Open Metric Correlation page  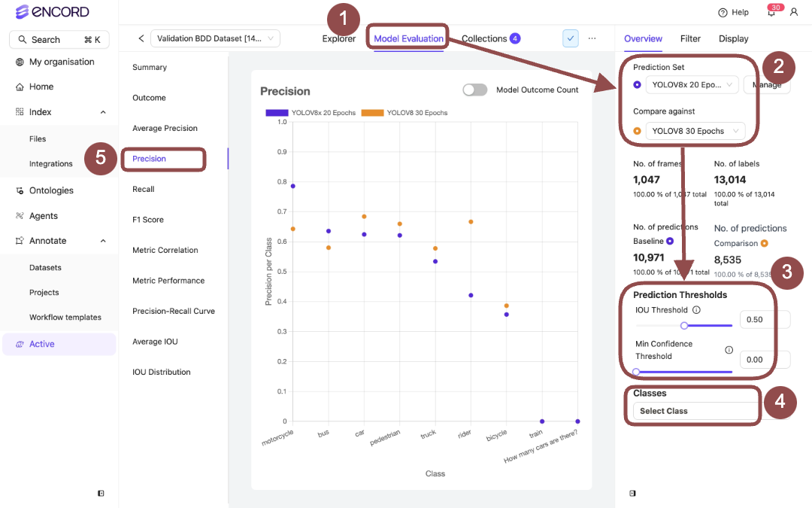coord(165,251)
